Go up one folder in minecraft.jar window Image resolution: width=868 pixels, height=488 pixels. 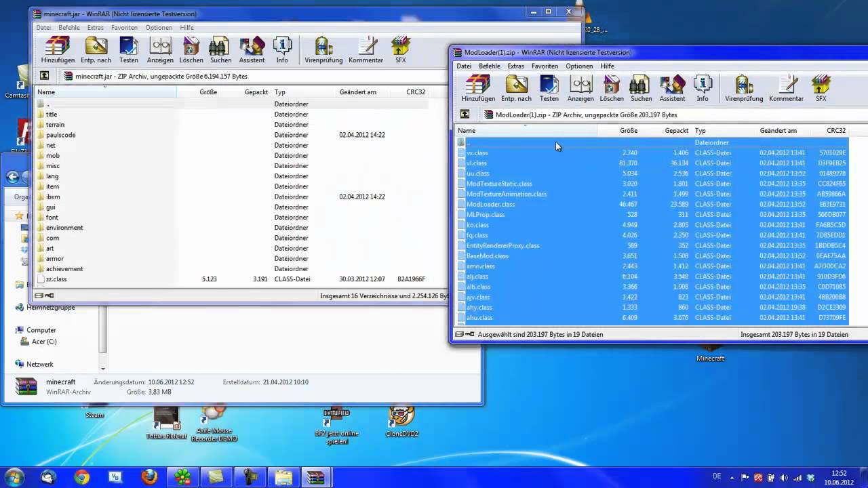click(44, 76)
